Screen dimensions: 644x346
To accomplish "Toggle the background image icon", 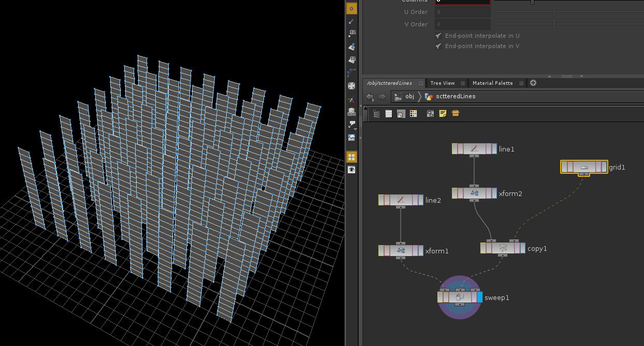I will pos(352,138).
